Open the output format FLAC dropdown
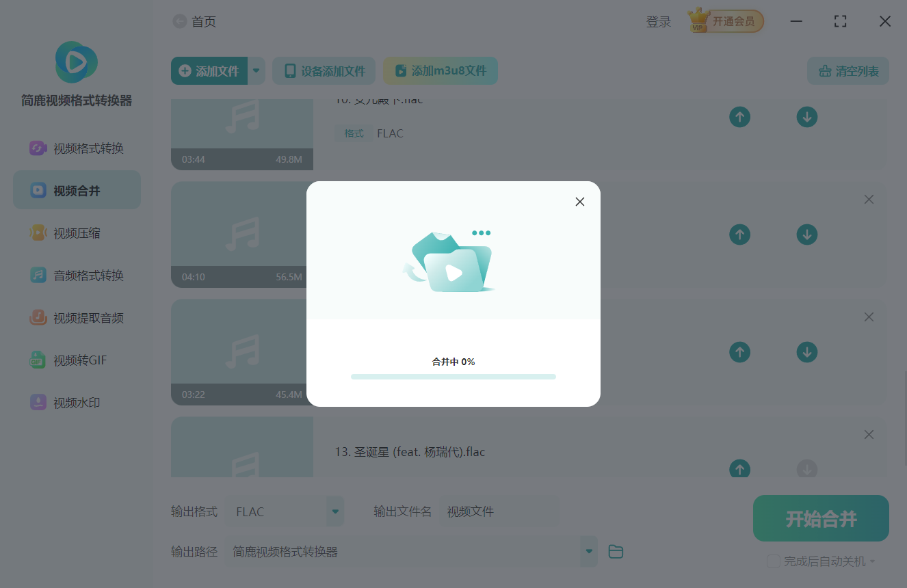The height and width of the screenshot is (588, 907). tap(334, 511)
